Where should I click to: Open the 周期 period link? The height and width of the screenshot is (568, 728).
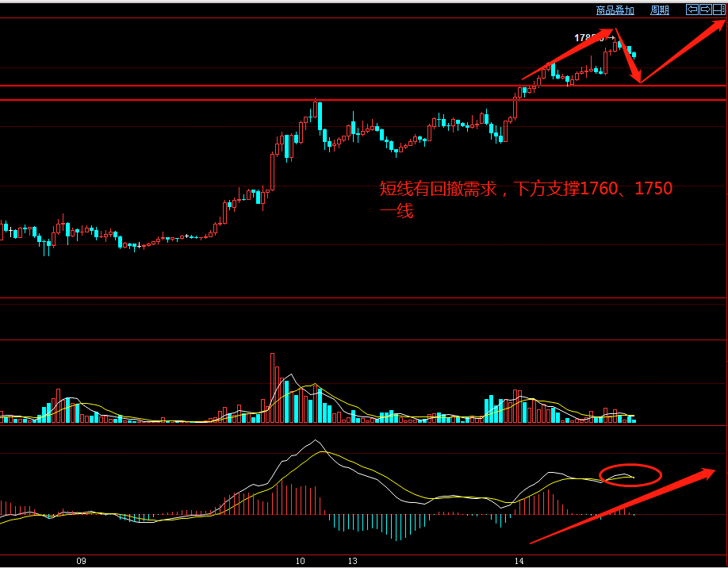point(659,10)
